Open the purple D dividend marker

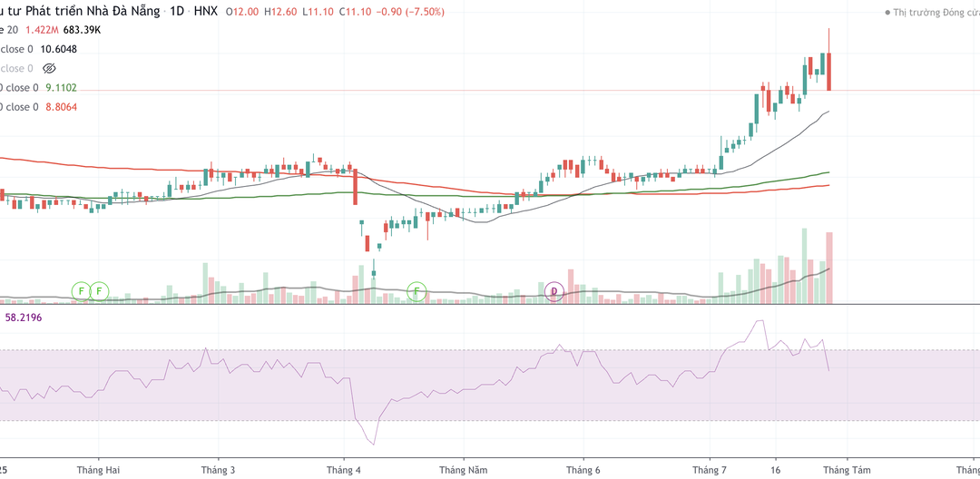(554, 291)
